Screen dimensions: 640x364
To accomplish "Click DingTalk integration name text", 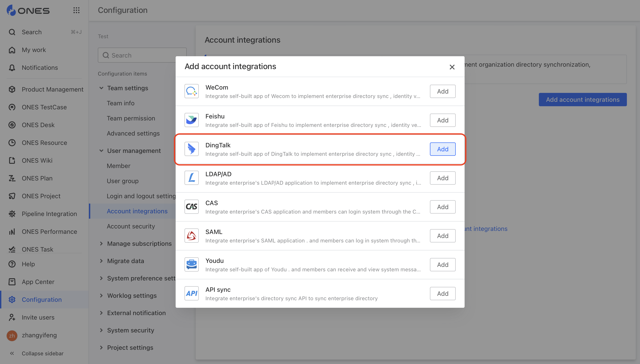I will (218, 145).
